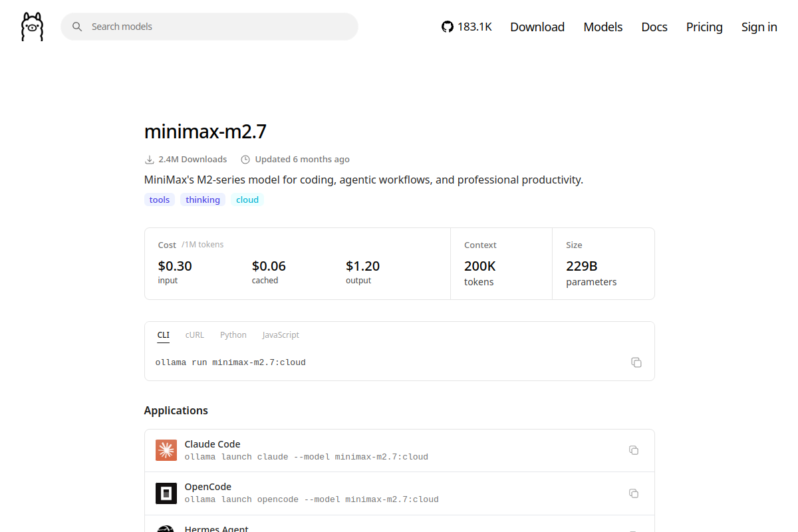This screenshot has width=798, height=532.
Task: Click the $1.20 output cost
Action: pos(363,266)
